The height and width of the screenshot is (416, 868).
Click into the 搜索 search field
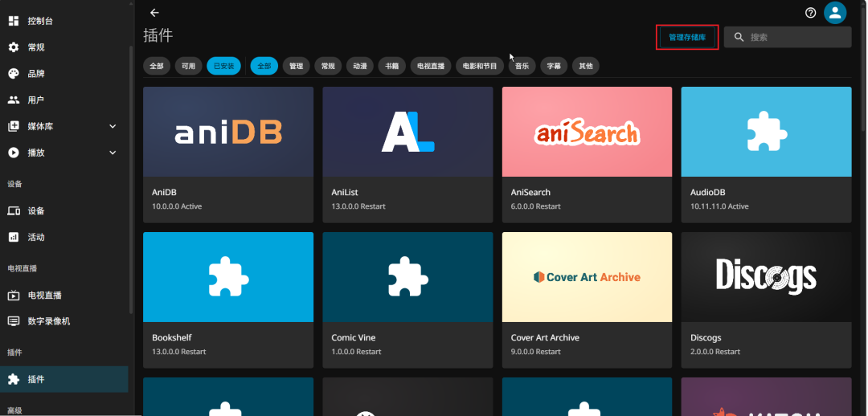(x=788, y=37)
